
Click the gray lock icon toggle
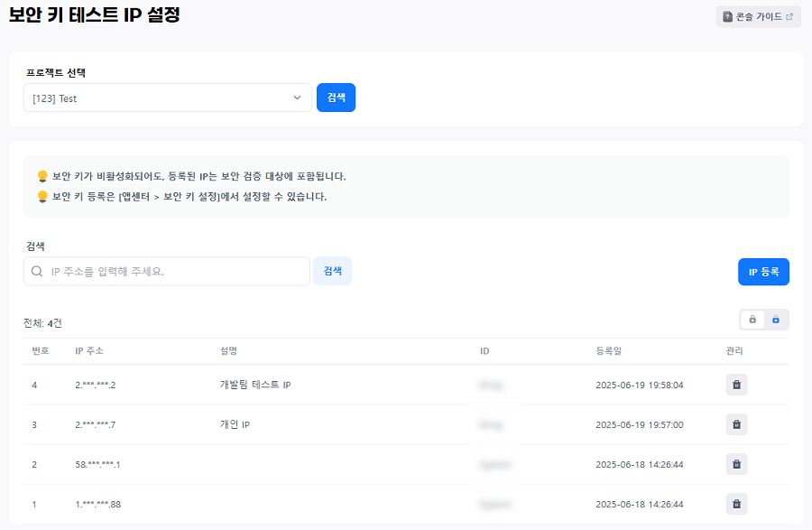[x=752, y=320]
